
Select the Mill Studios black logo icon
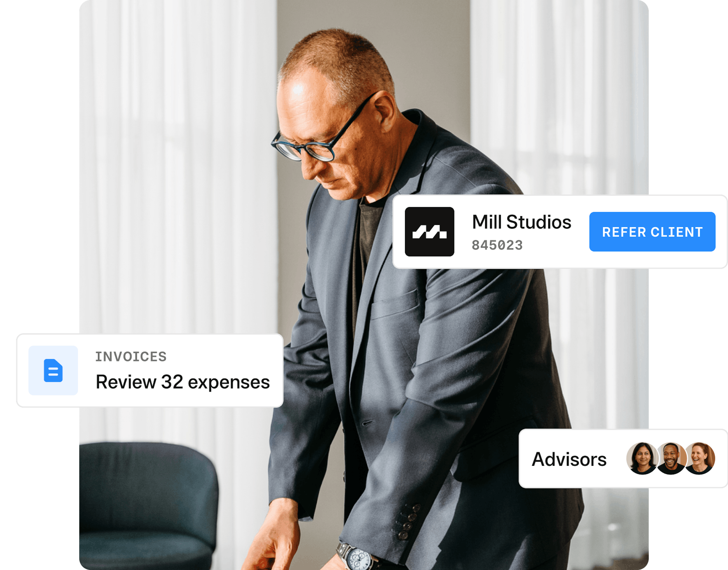tap(429, 232)
